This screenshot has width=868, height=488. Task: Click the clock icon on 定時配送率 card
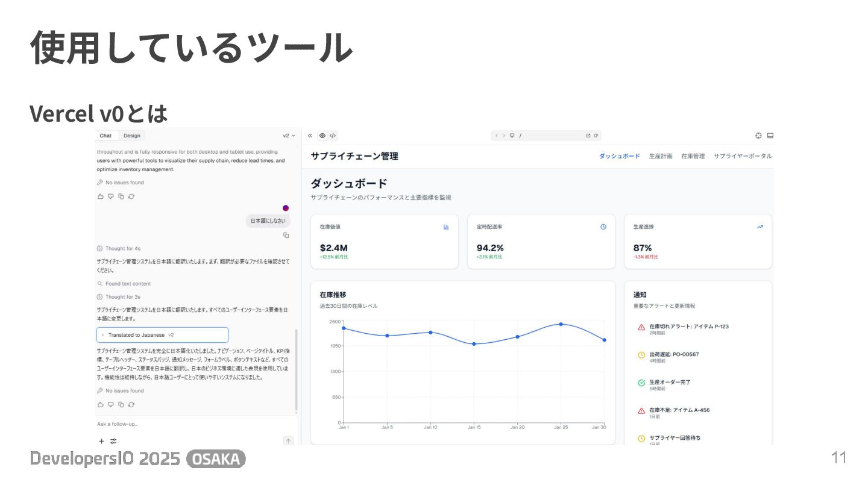(x=603, y=227)
